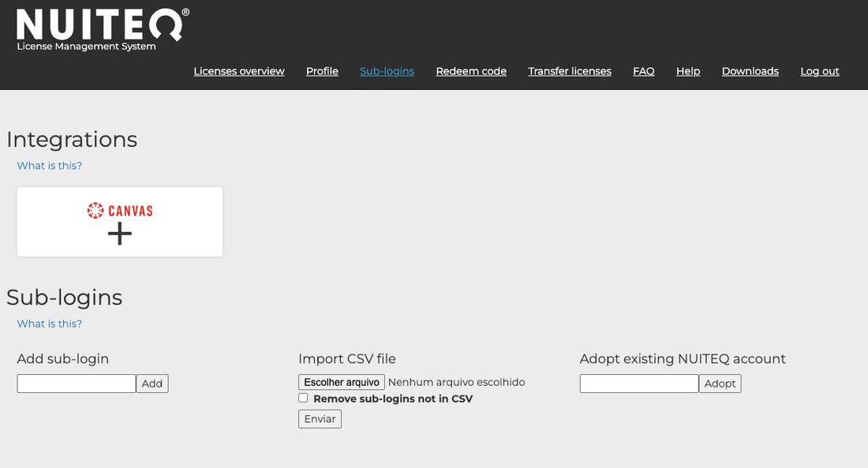Go to the Redeem code section
This screenshot has width=868, height=468.
pos(471,71)
